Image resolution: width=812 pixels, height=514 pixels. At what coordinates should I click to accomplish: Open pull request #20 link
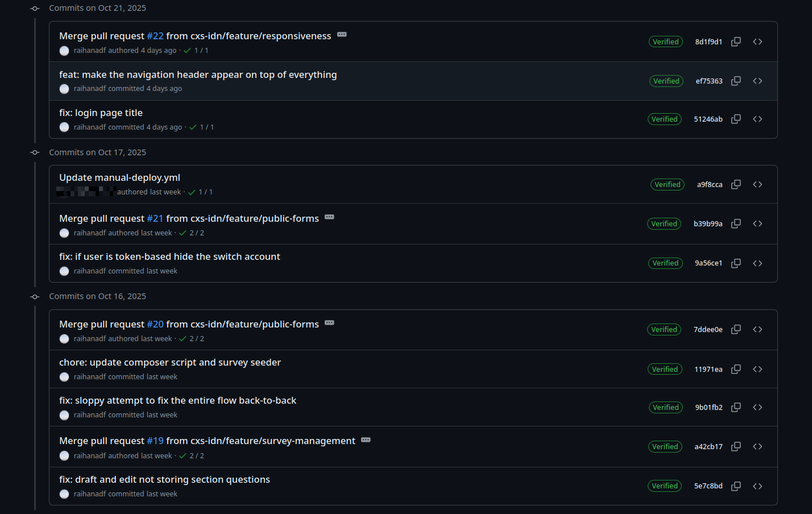tap(155, 324)
